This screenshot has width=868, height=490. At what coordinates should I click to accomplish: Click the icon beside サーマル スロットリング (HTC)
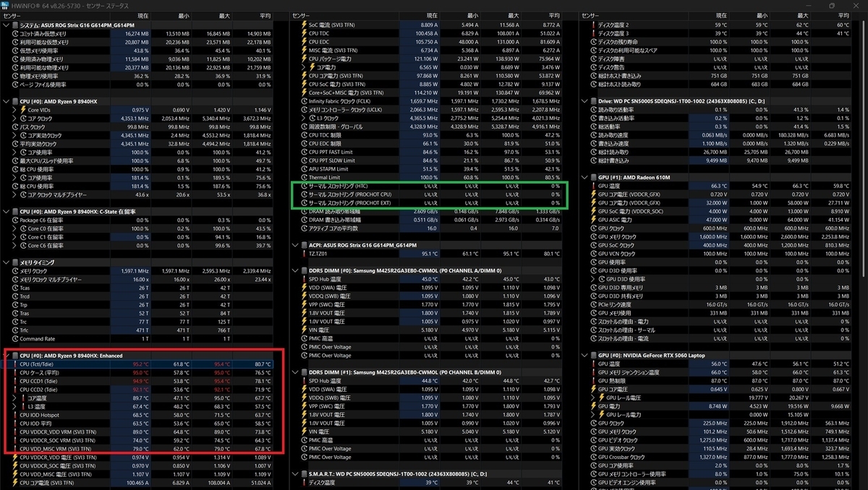point(304,186)
